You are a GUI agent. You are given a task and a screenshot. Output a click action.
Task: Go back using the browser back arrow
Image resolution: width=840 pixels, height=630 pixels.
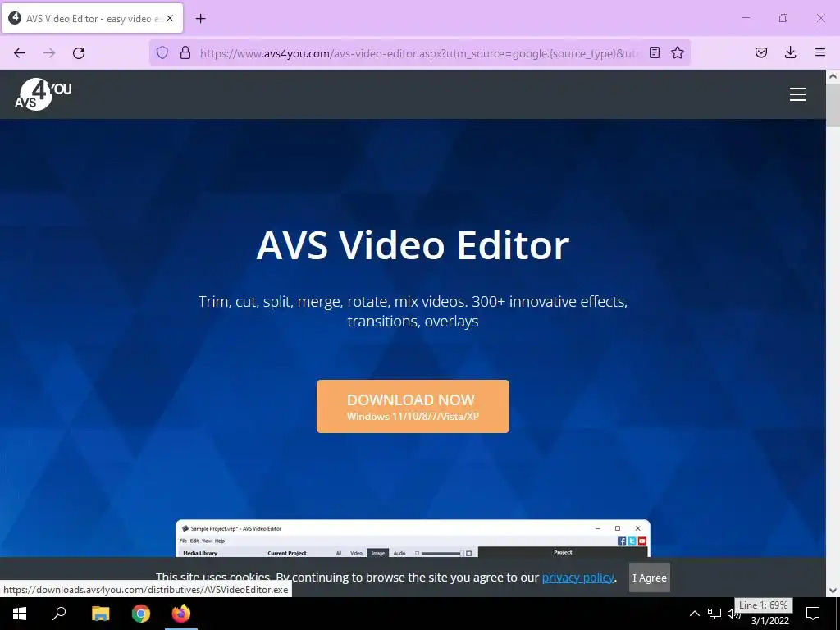pyautogui.click(x=20, y=52)
